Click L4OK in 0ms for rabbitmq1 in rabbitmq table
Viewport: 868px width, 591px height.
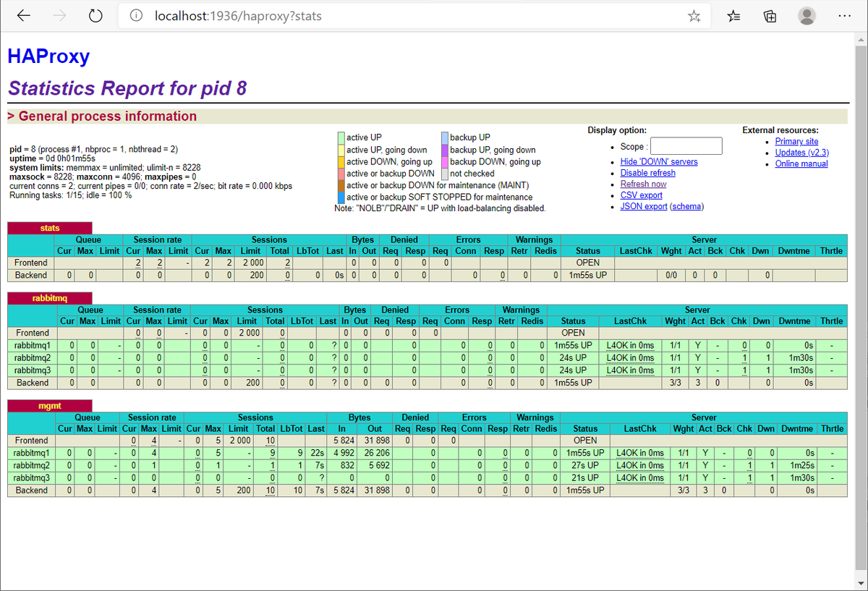pos(630,346)
